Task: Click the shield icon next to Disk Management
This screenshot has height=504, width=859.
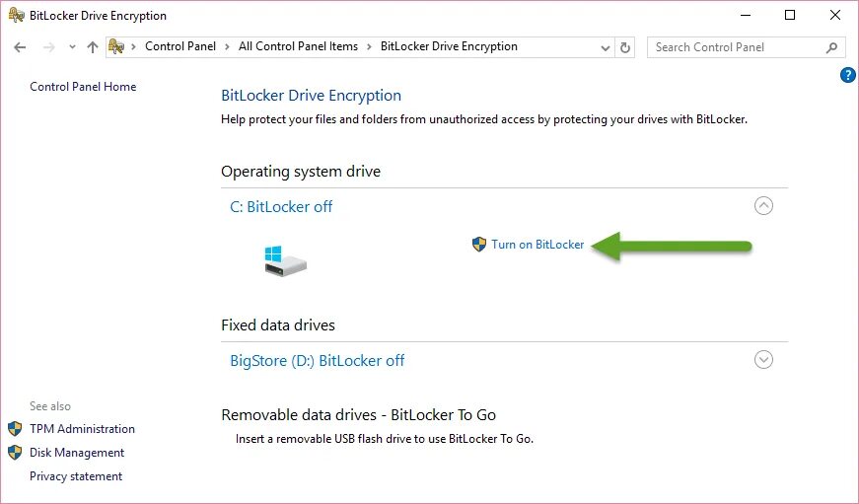Action: pos(15,453)
